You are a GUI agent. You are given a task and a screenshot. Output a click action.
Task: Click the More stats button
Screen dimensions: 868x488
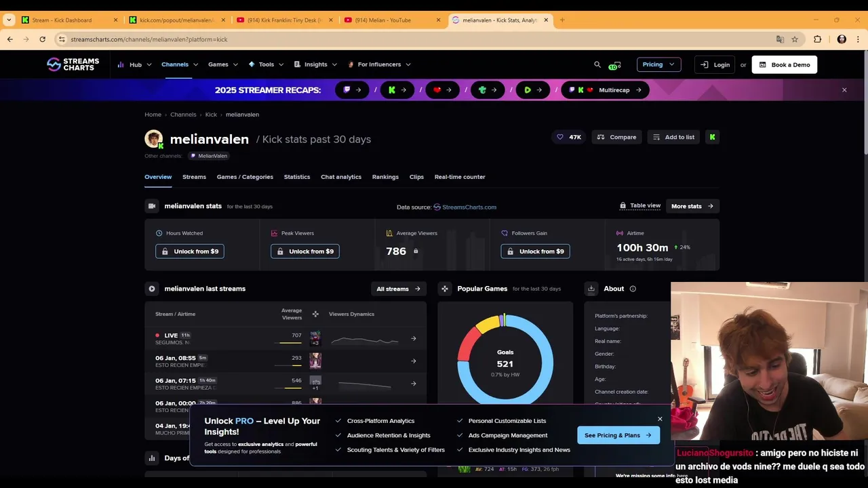(692, 206)
